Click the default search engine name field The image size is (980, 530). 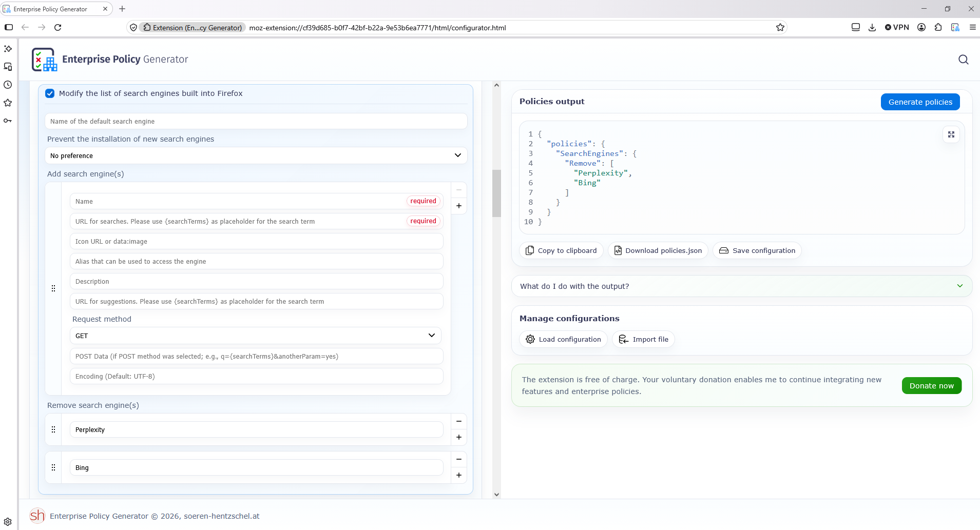tap(256, 121)
